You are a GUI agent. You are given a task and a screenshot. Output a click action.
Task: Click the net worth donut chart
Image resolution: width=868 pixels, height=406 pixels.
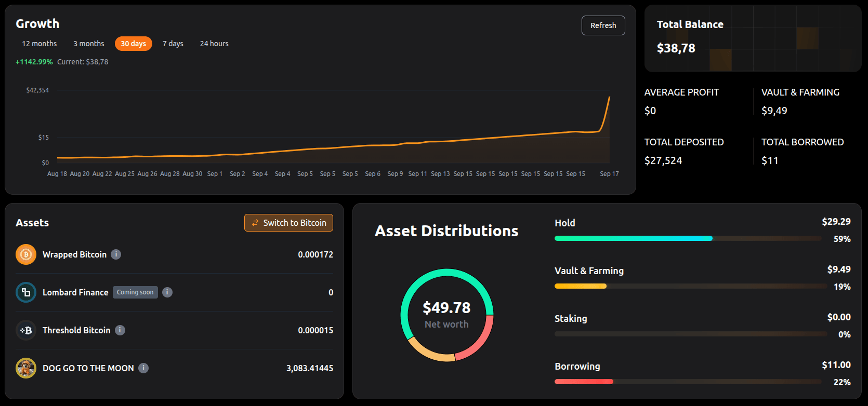447,315
